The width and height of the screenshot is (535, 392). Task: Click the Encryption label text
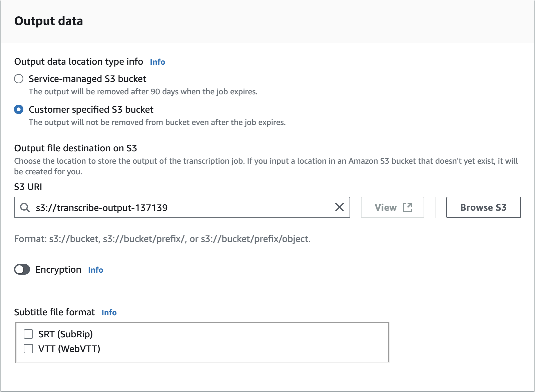(58, 270)
